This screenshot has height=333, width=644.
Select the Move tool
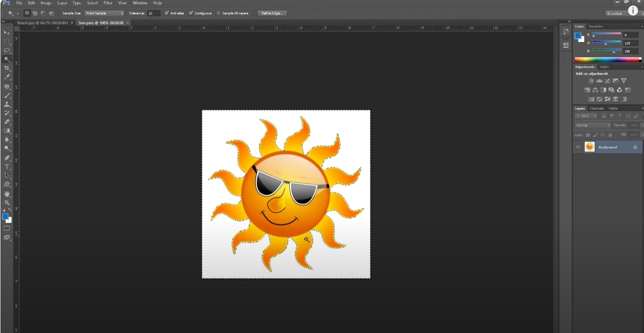coord(7,32)
